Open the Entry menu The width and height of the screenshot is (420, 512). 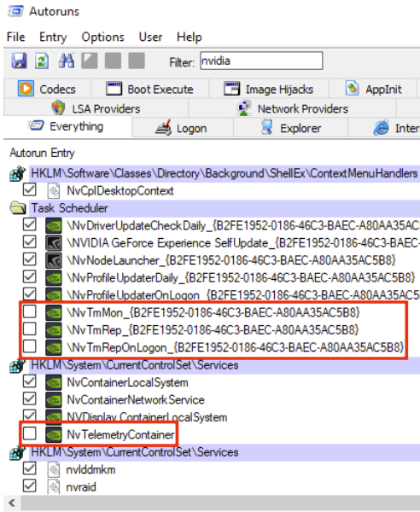pyautogui.click(x=53, y=37)
